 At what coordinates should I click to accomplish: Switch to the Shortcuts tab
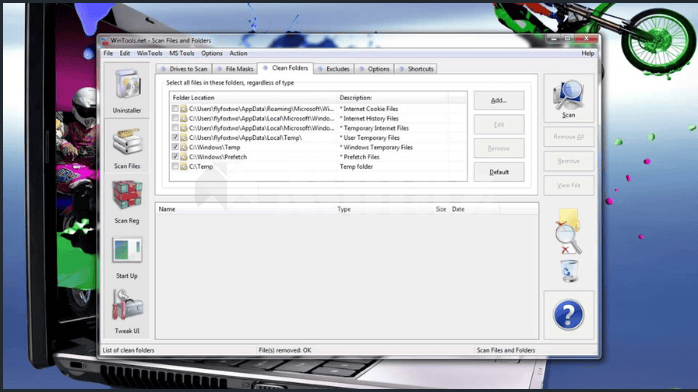coord(416,69)
